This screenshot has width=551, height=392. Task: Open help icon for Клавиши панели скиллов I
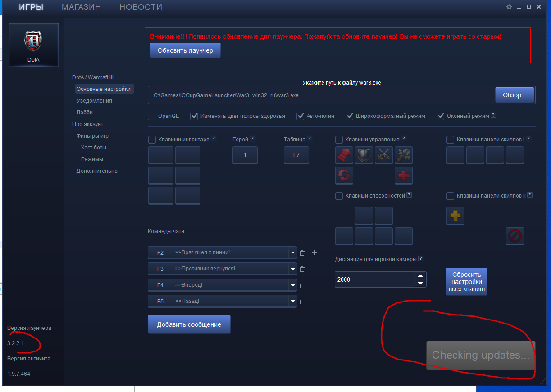coord(528,139)
